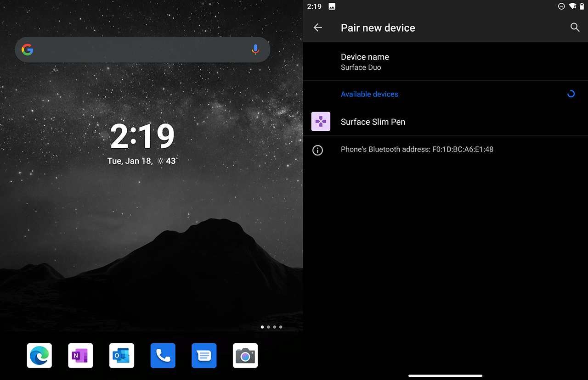Pair with Surface Slim Pen
Viewport: 588px width, 380px height.
(373, 122)
